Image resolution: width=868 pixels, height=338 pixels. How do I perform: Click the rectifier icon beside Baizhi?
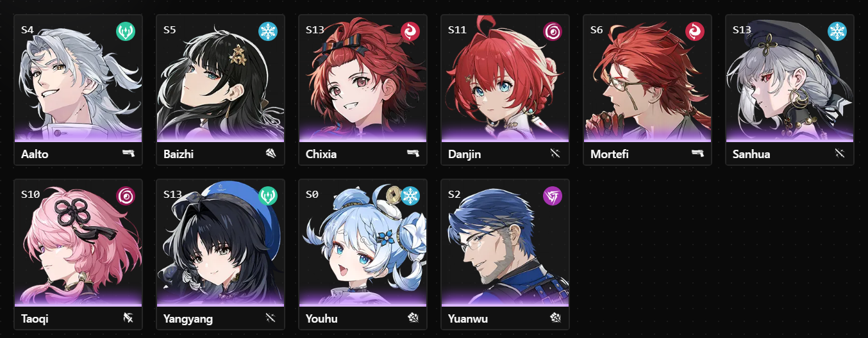coord(271,154)
